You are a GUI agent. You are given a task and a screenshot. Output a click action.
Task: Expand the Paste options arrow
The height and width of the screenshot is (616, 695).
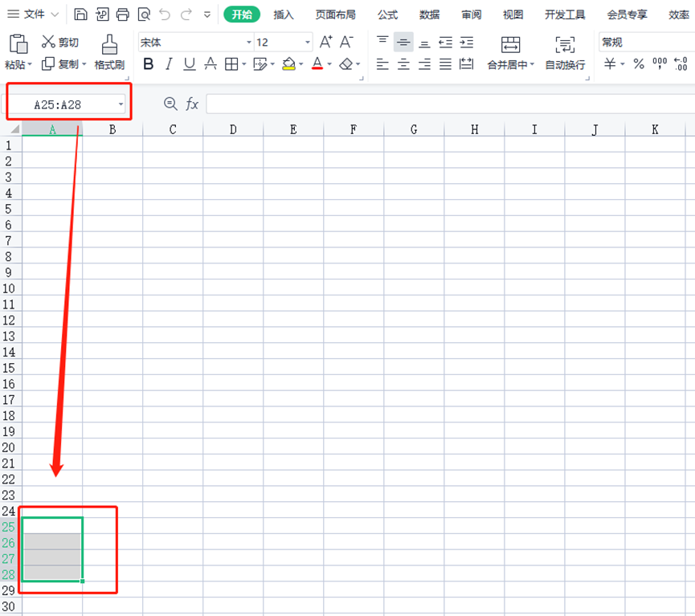[31, 65]
